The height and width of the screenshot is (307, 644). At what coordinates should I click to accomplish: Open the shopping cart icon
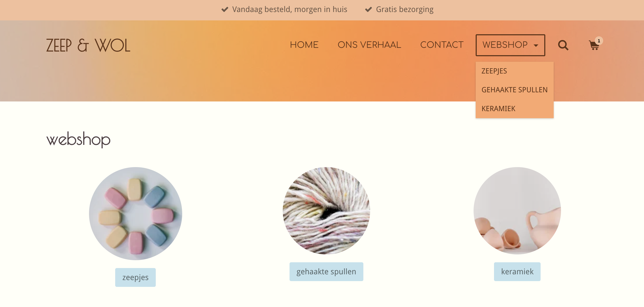[x=594, y=46]
